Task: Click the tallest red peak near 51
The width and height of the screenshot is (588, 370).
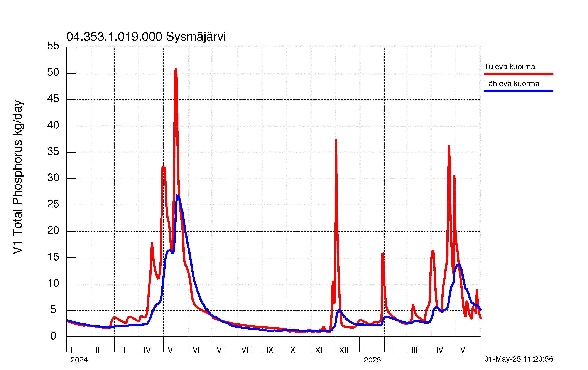Action: point(176,70)
